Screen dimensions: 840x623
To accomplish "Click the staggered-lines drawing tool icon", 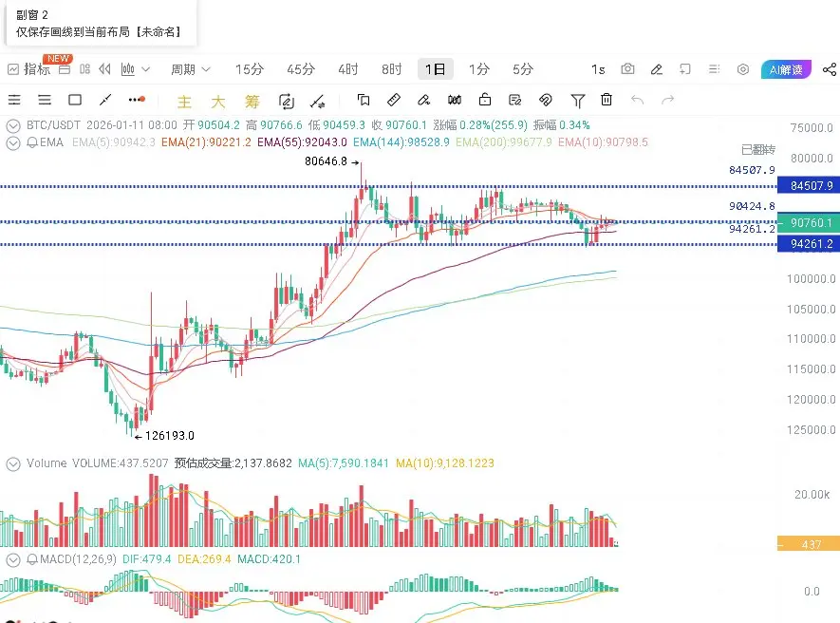I will (14, 100).
